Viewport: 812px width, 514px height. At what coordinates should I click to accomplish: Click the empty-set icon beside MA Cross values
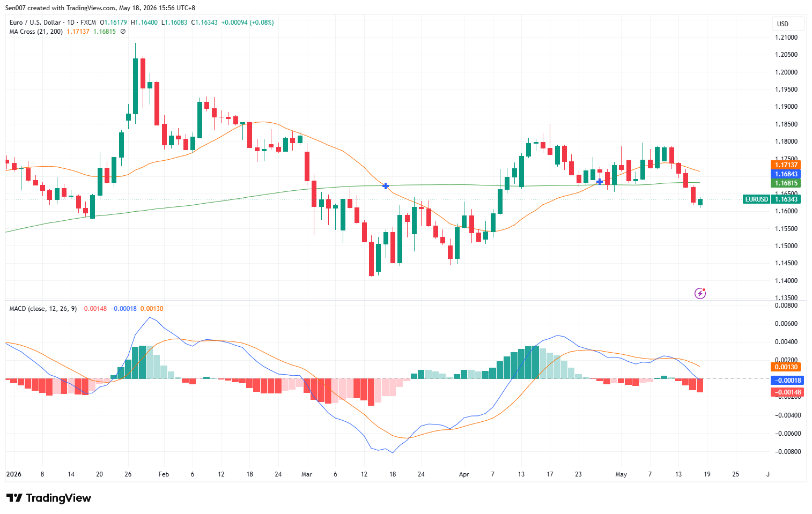(x=123, y=32)
